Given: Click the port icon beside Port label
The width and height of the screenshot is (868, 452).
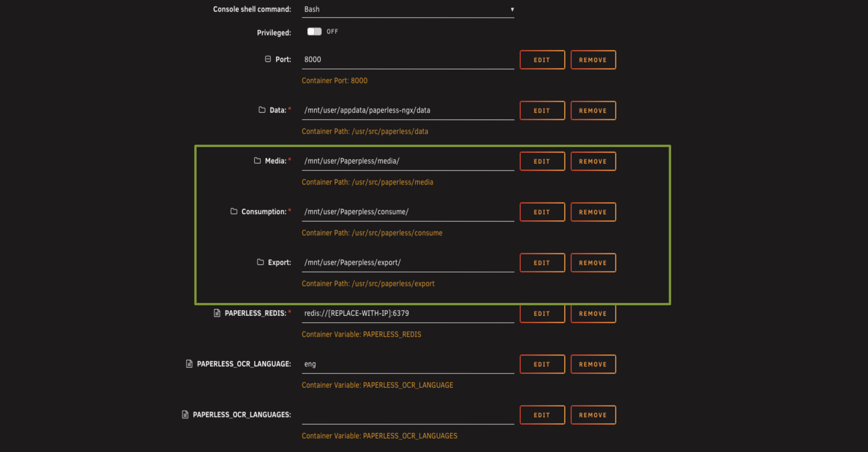Looking at the screenshot, I should pos(268,59).
